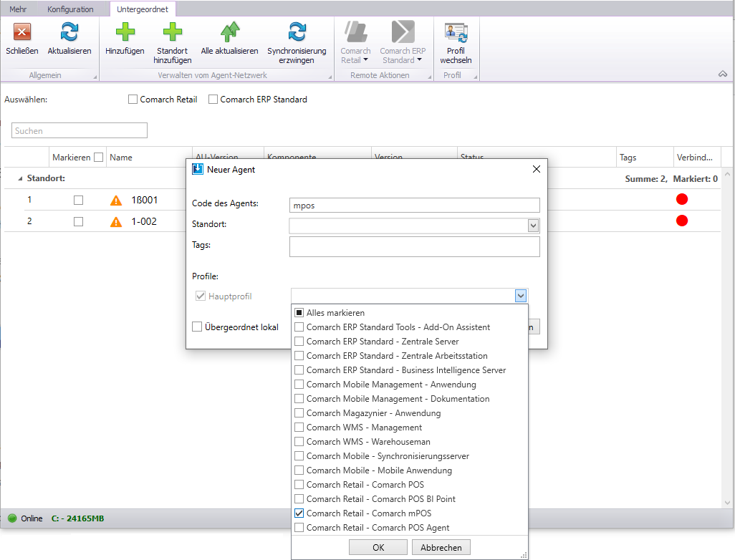This screenshot has height=560, width=735.
Task: Check Comarch ERP Standard Tools - Add-On Assistent
Action: tap(299, 327)
